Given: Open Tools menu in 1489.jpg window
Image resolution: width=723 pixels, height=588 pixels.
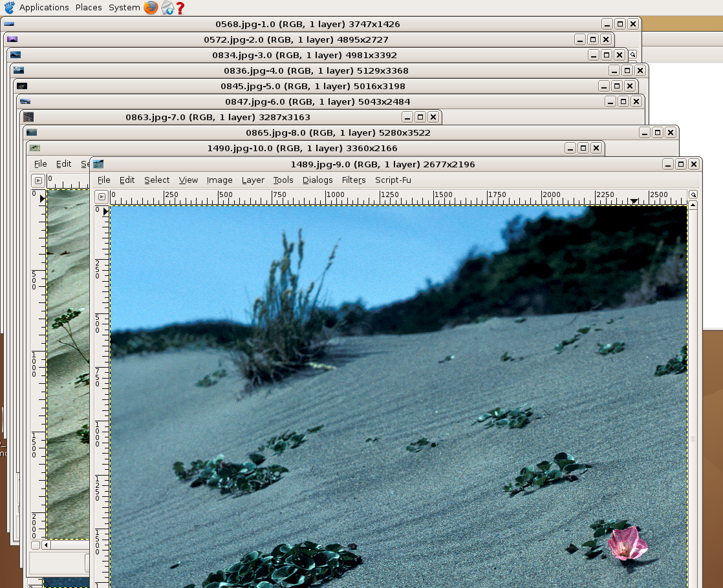Looking at the screenshot, I should coord(283,180).
